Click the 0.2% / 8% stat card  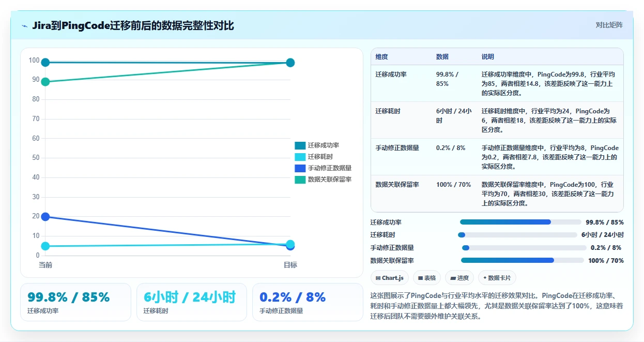tap(308, 302)
